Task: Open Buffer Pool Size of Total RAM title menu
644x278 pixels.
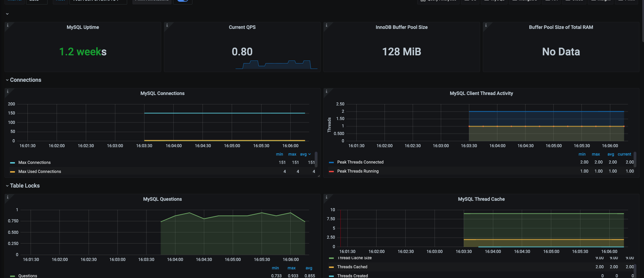Action: click(x=561, y=27)
